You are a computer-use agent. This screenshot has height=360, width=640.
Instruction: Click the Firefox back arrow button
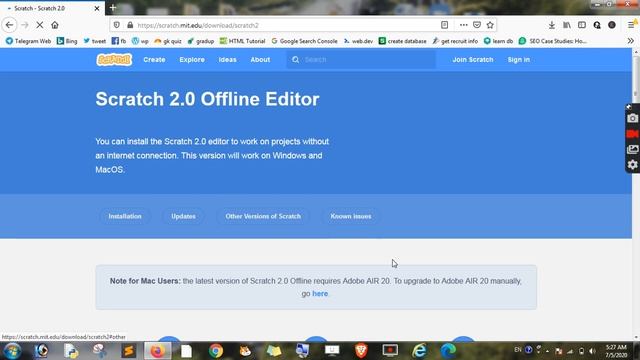pos(9,25)
